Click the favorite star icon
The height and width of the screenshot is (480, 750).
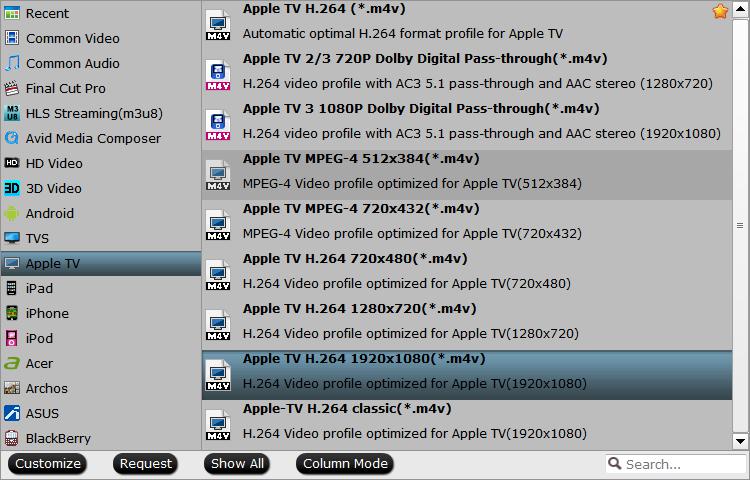click(720, 11)
